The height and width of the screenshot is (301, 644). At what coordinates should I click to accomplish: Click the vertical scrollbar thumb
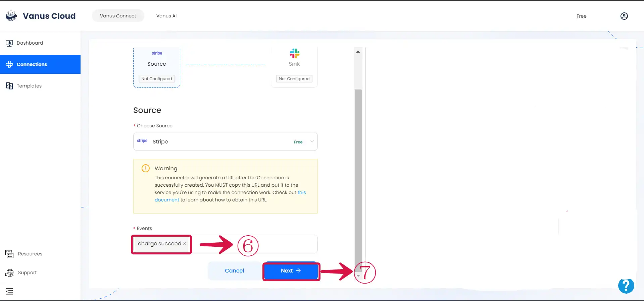[x=358, y=180]
